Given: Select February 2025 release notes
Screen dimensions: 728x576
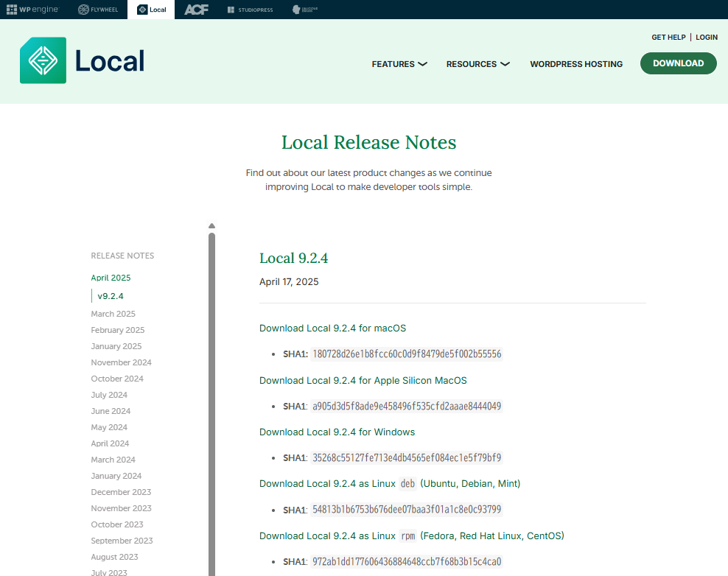Looking at the screenshot, I should 117,330.
